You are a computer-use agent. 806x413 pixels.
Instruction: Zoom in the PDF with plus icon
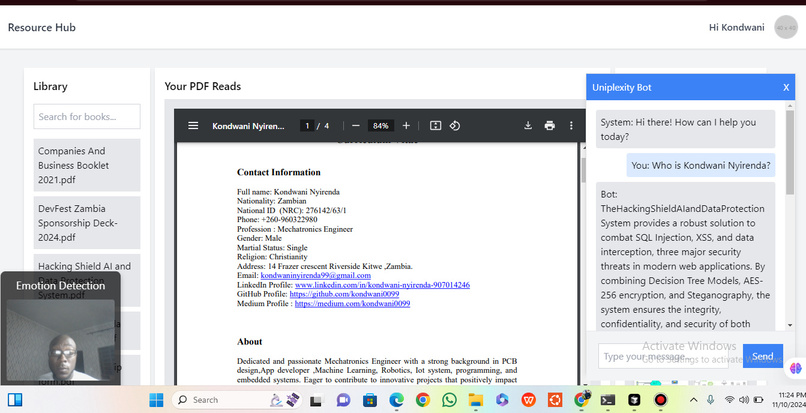click(x=406, y=125)
